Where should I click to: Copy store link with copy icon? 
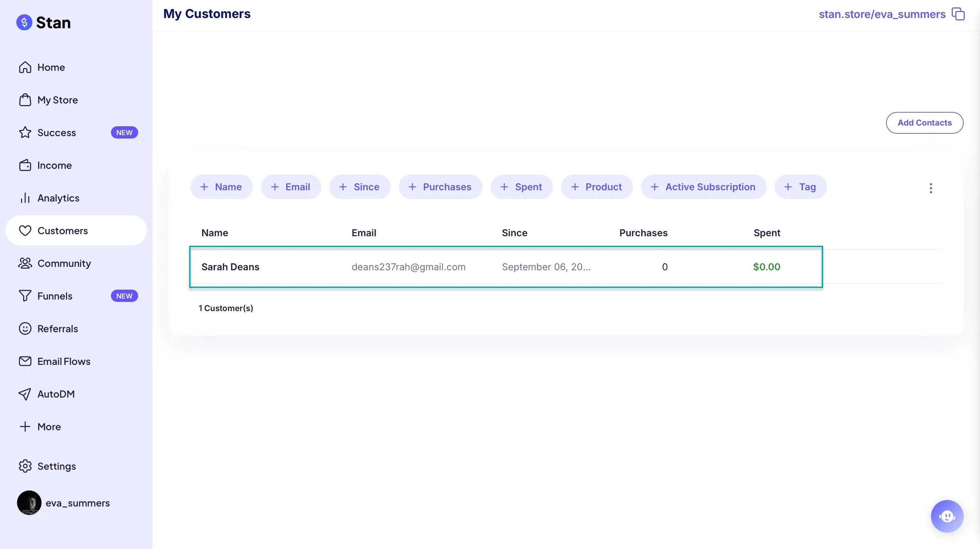pyautogui.click(x=958, y=14)
